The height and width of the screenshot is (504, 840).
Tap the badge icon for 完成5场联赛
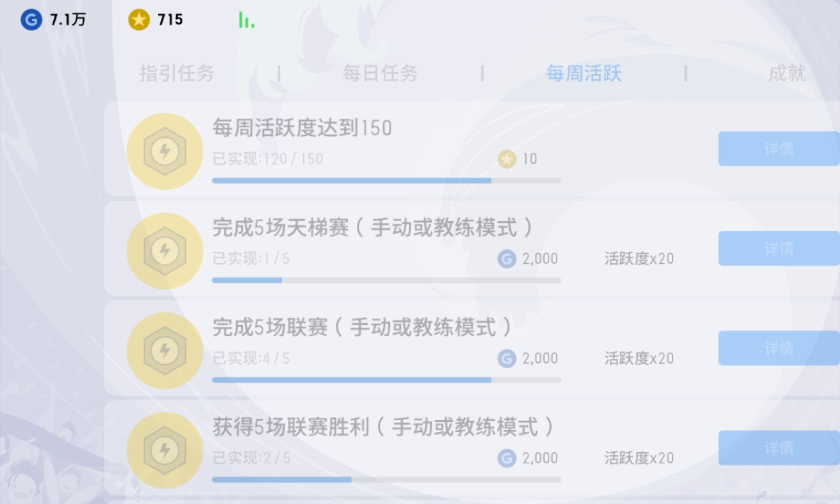click(165, 351)
